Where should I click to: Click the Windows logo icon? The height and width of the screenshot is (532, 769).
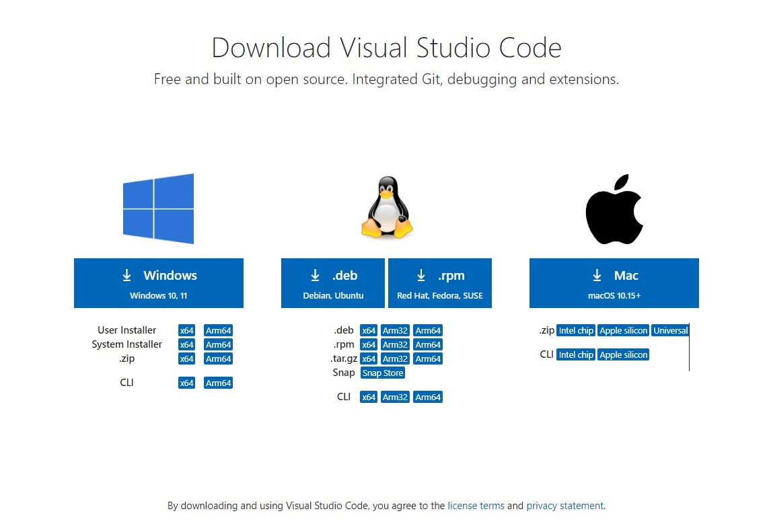point(158,208)
